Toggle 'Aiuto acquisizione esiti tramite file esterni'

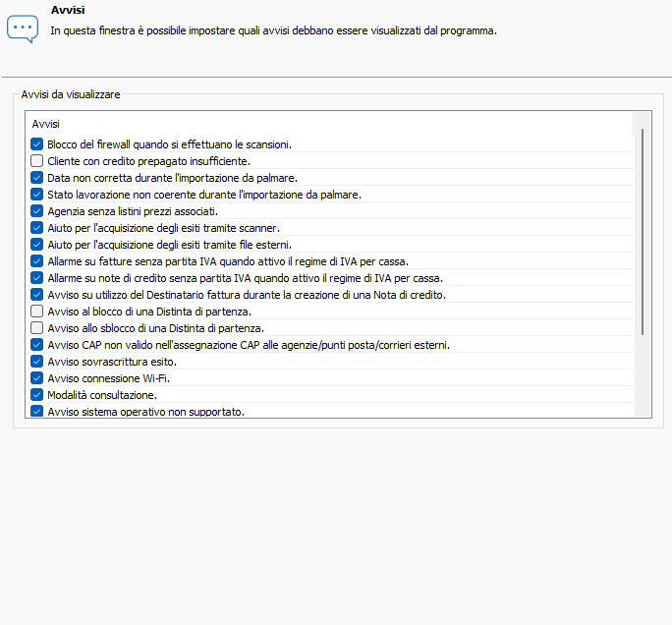(x=37, y=245)
